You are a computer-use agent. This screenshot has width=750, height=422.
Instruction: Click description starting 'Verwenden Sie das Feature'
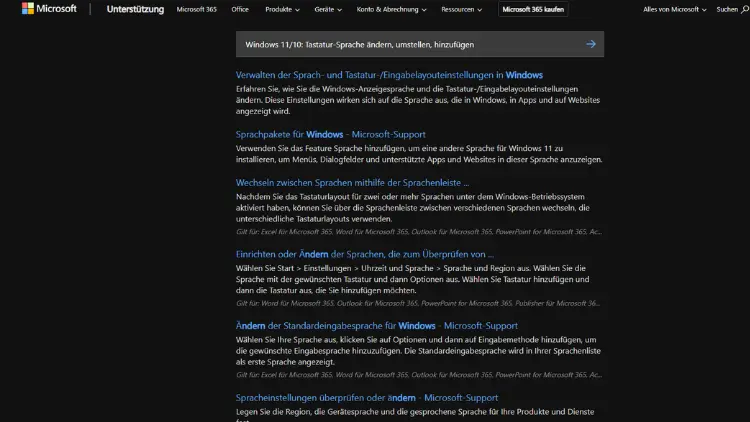click(419, 154)
